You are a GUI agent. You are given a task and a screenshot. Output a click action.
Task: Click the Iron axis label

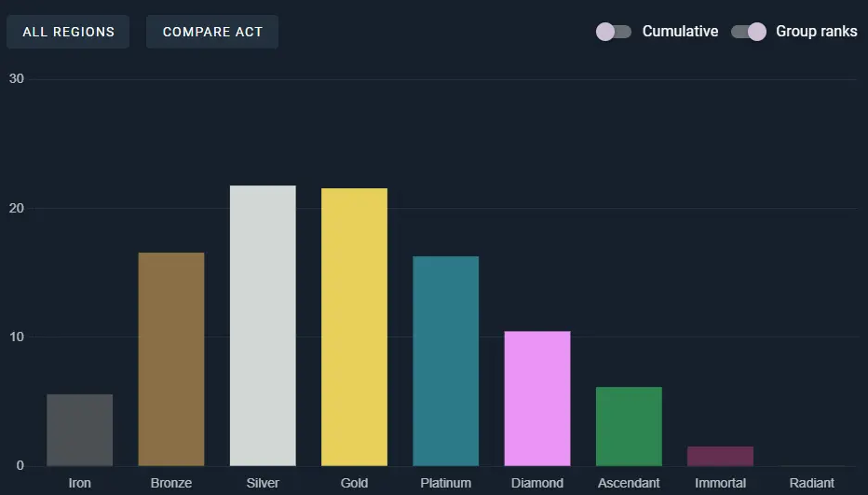(80, 483)
